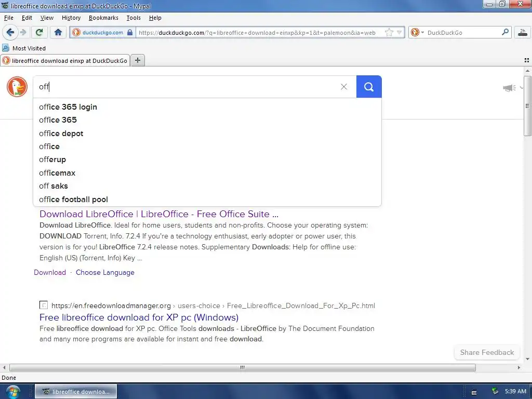Image resolution: width=532 pixels, height=399 pixels.
Task: Open the search engine selector dropdown
Action: coord(417,33)
